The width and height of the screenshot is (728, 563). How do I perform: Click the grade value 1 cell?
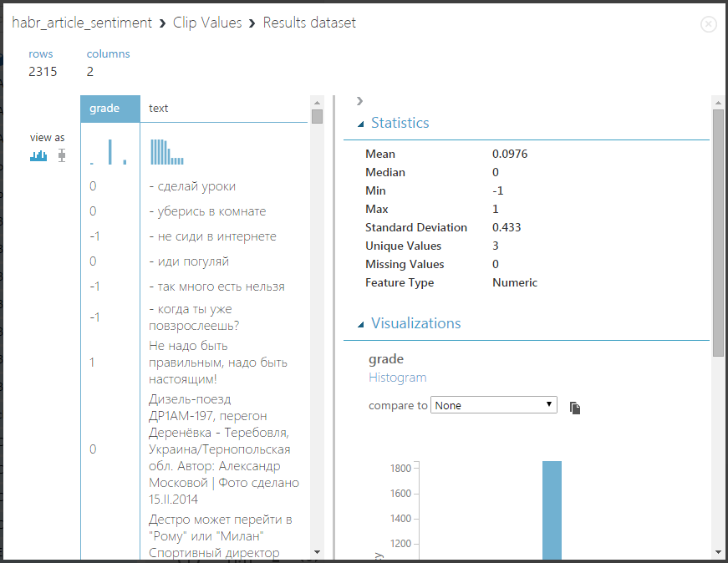point(92,363)
